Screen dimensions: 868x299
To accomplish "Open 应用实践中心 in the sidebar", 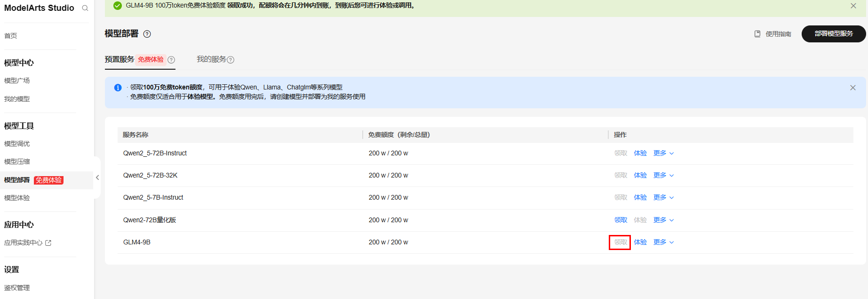I will point(24,243).
